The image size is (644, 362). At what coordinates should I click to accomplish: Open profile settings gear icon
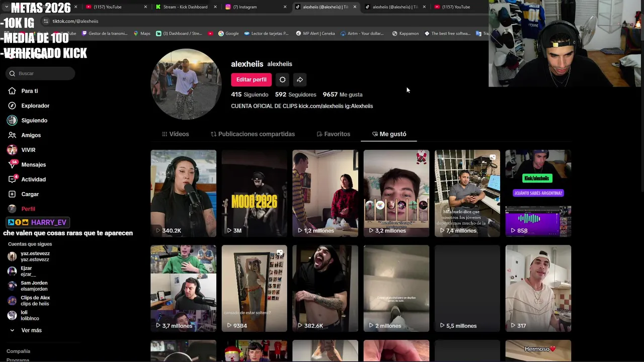(282, 79)
